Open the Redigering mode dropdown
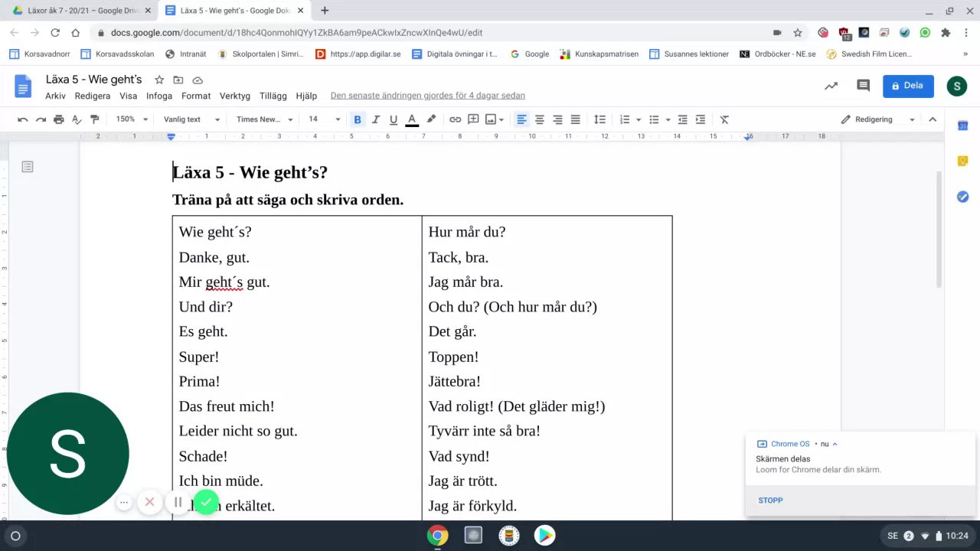 coord(877,119)
